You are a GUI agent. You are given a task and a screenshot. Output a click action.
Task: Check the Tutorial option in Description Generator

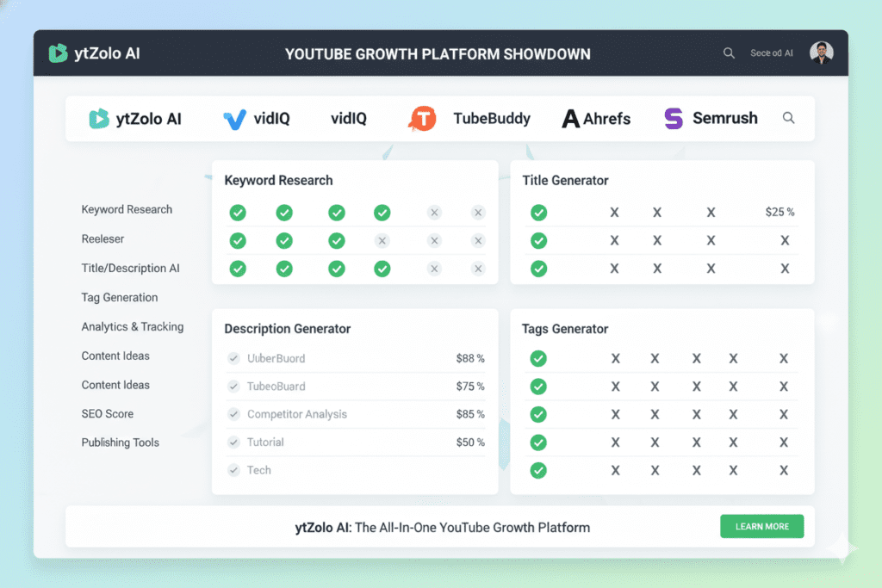(233, 442)
